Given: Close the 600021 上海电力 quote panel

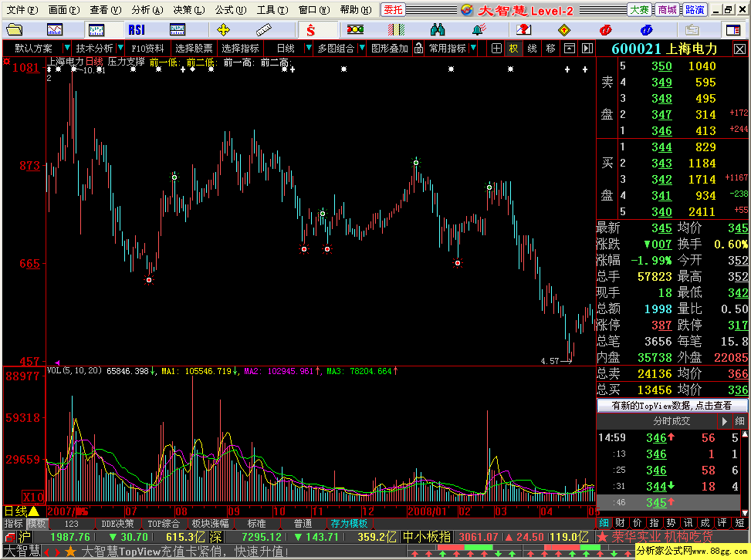Looking at the screenshot, I should [x=739, y=49].
